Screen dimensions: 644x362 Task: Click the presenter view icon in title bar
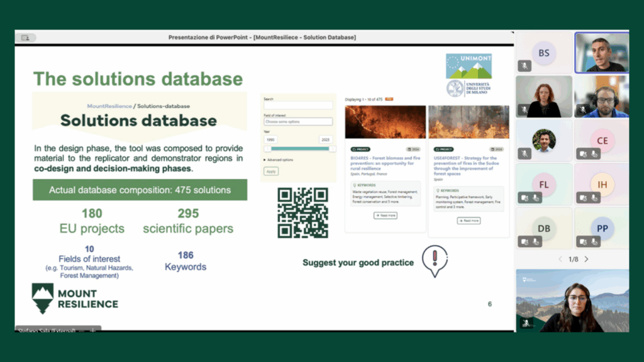pos(26,38)
